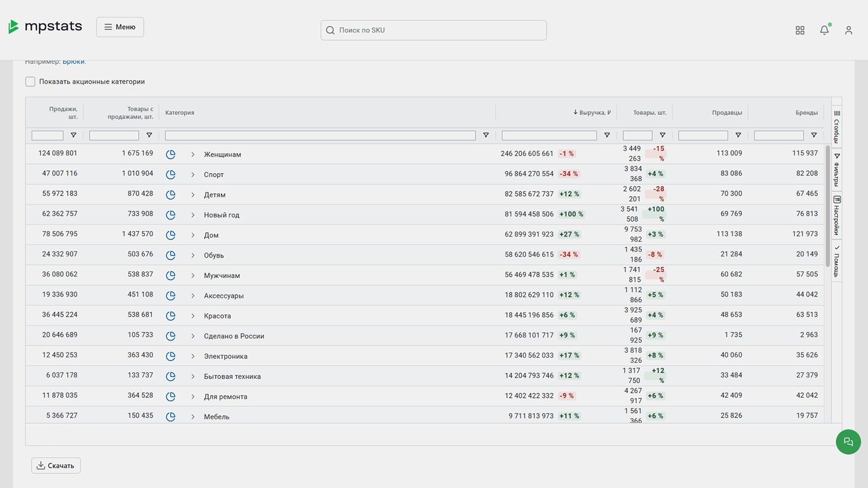Expand the Новый год category row

click(x=193, y=215)
